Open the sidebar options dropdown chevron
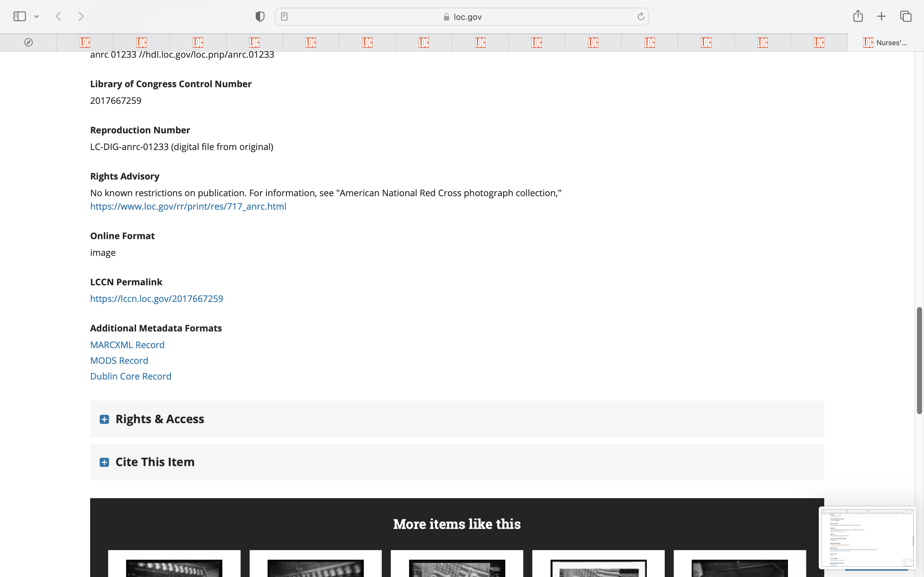The height and width of the screenshot is (577, 924). tap(37, 16)
